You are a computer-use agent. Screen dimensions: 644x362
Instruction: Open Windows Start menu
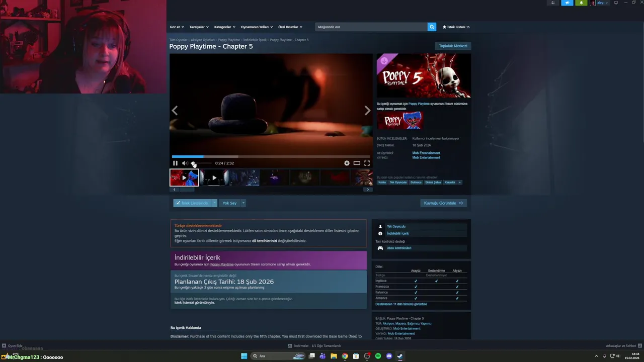(244, 356)
